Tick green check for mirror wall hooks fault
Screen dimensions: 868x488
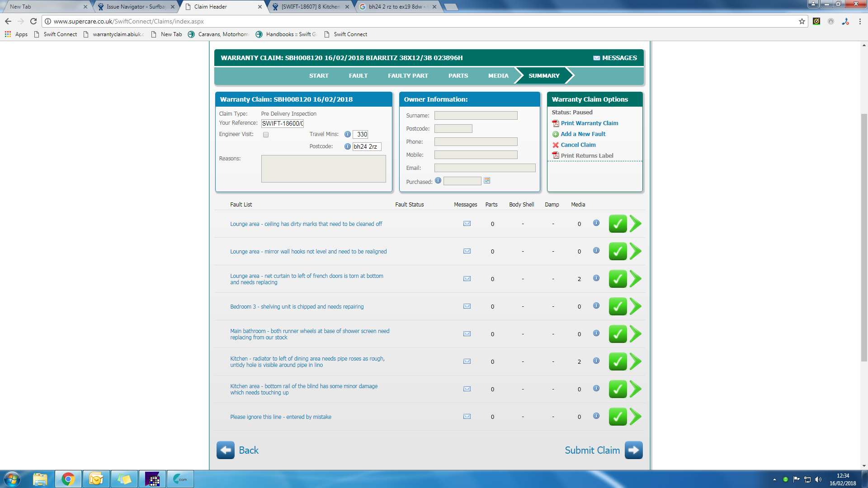618,251
